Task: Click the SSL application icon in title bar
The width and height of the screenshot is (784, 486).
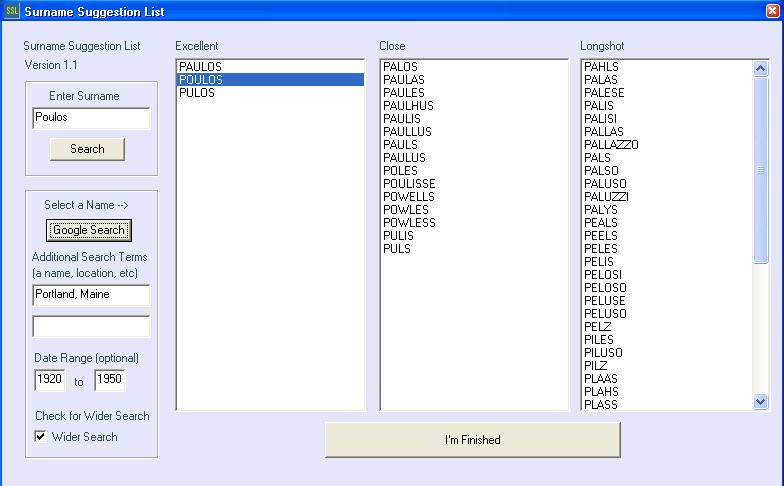Action: click(12, 12)
